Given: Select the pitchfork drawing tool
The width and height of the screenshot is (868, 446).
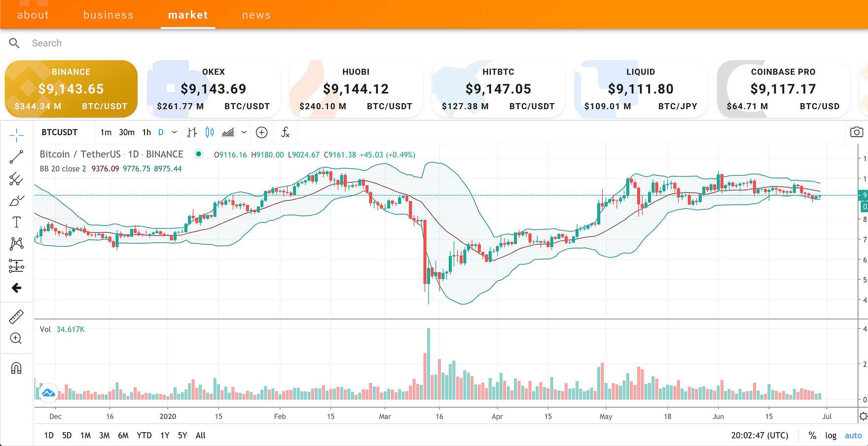Looking at the screenshot, I should (16, 179).
